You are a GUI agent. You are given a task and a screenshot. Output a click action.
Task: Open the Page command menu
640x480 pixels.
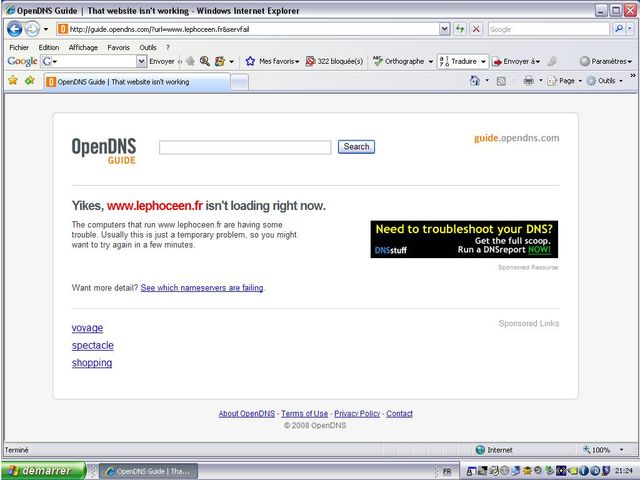(564, 81)
